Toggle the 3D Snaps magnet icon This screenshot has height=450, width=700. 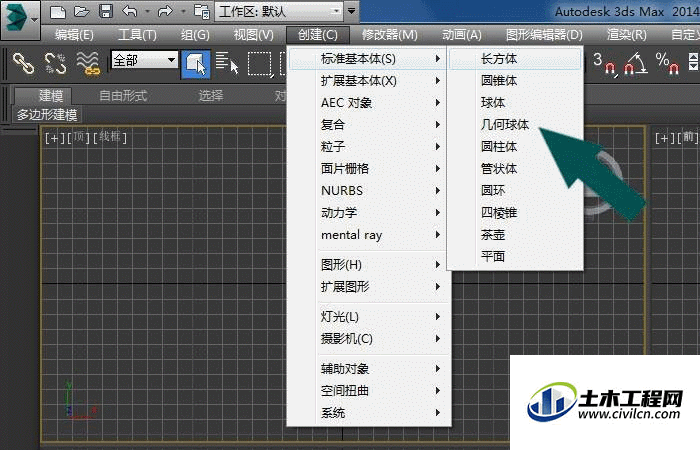coord(605,63)
